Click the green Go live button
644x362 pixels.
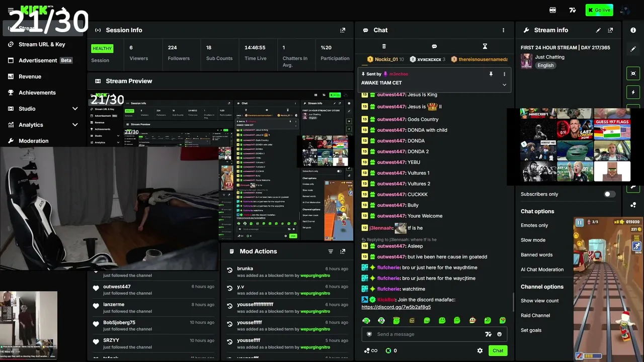pos(599,10)
